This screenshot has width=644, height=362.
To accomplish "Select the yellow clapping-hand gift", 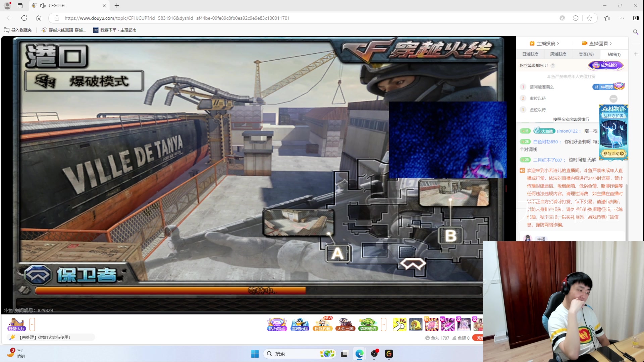I will (399, 324).
